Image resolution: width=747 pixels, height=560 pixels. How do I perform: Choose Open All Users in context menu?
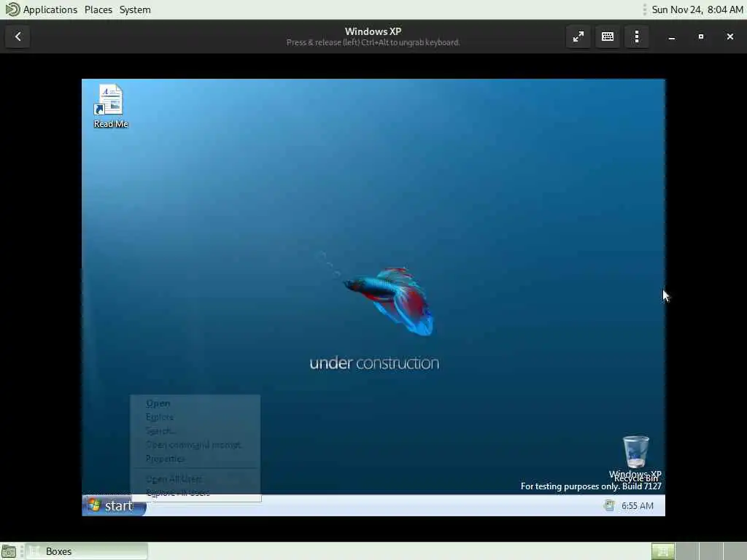(x=196, y=479)
